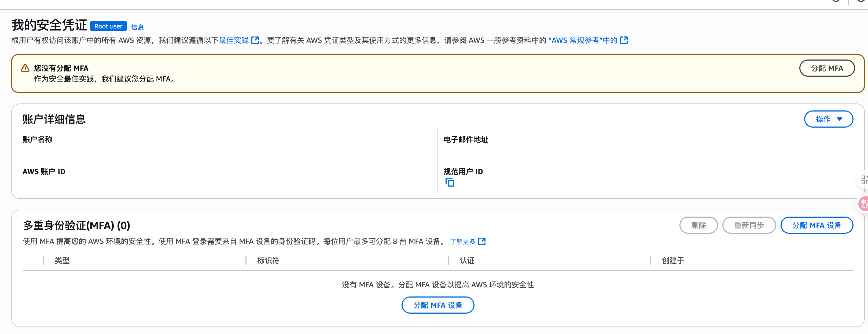Click the 重新同步 button
Viewport: 868px width, 334px height.
749,225
